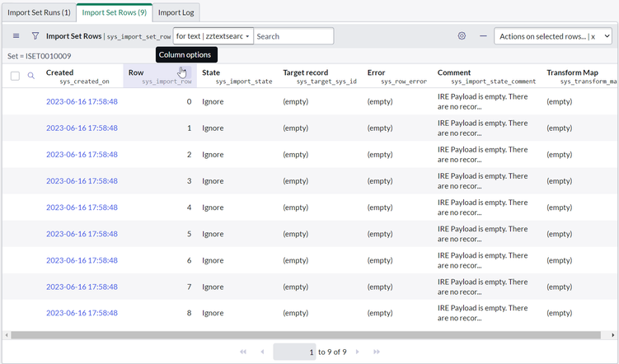Go to the first page arrow
619x364 pixels.
[243, 352]
